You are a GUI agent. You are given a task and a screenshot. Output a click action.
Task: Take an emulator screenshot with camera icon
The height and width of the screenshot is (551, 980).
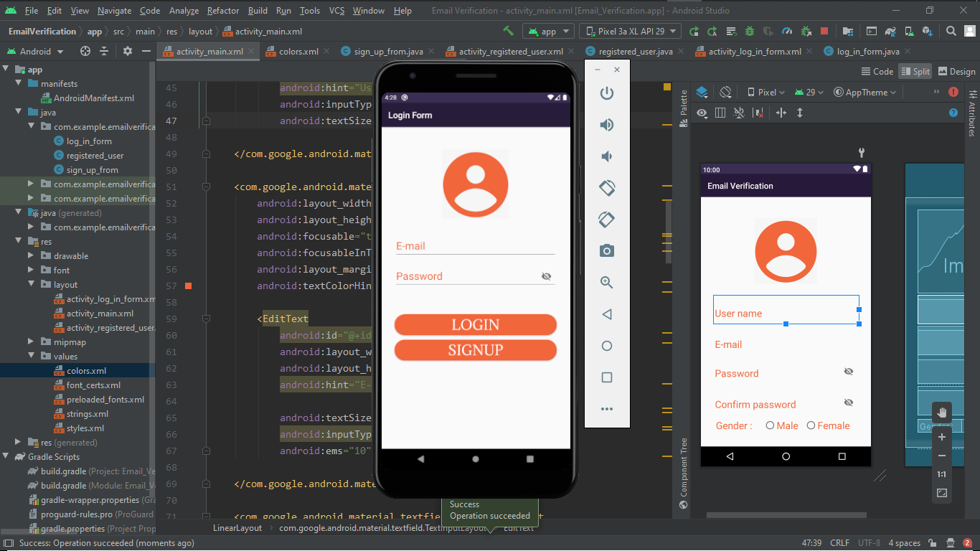[x=607, y=250]
